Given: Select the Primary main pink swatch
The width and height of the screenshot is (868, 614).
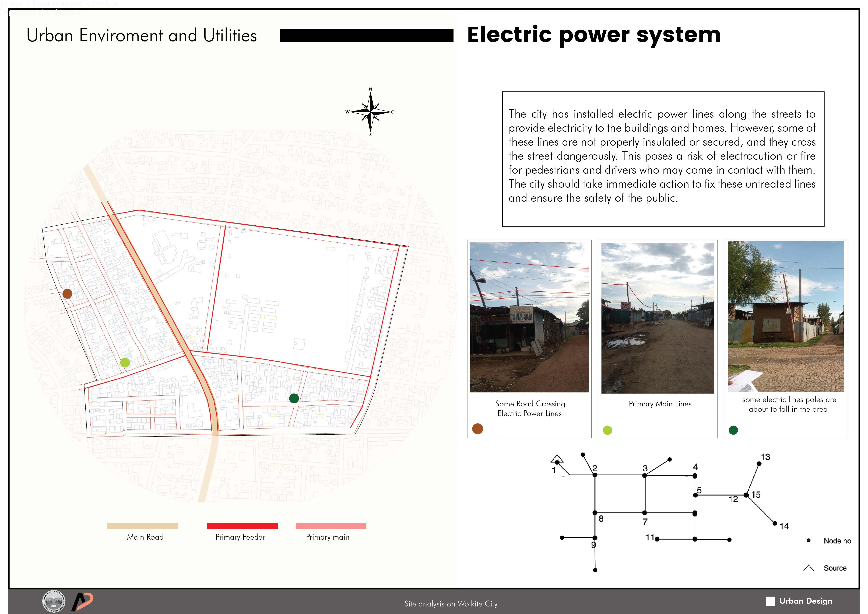Looking at the screenshot, I should pyautogui.click(x=331, y=526).
